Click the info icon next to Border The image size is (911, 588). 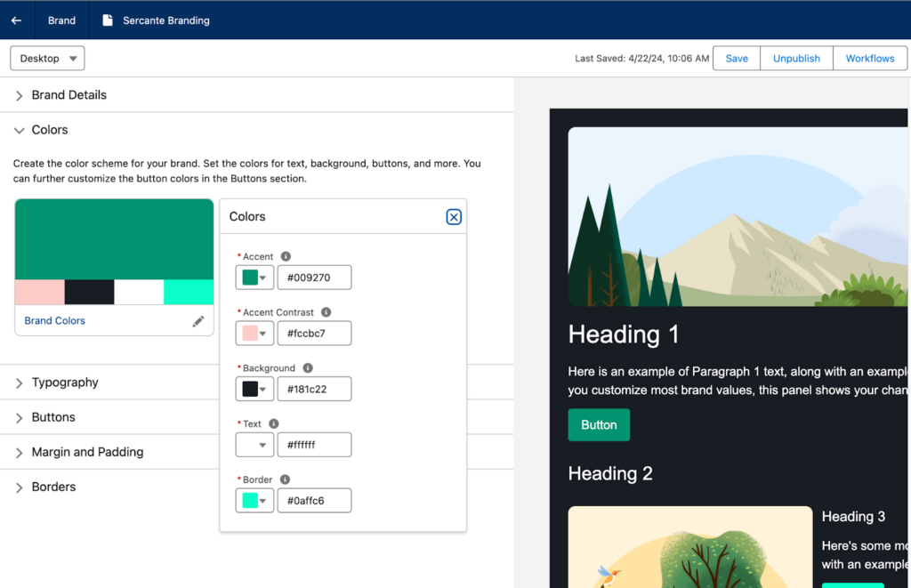[x=285, y=479]
